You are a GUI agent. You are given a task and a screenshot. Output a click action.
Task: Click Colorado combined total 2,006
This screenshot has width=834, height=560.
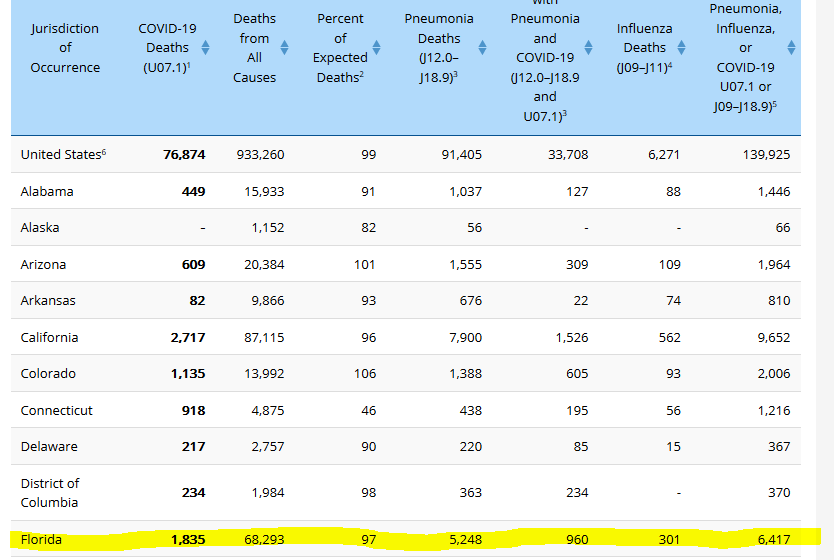774,373
